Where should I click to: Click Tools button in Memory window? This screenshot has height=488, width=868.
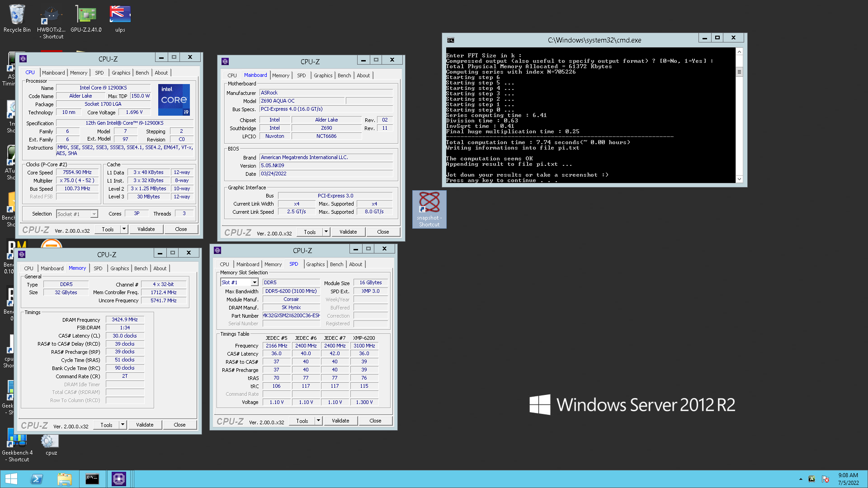[x=107, y=425]
